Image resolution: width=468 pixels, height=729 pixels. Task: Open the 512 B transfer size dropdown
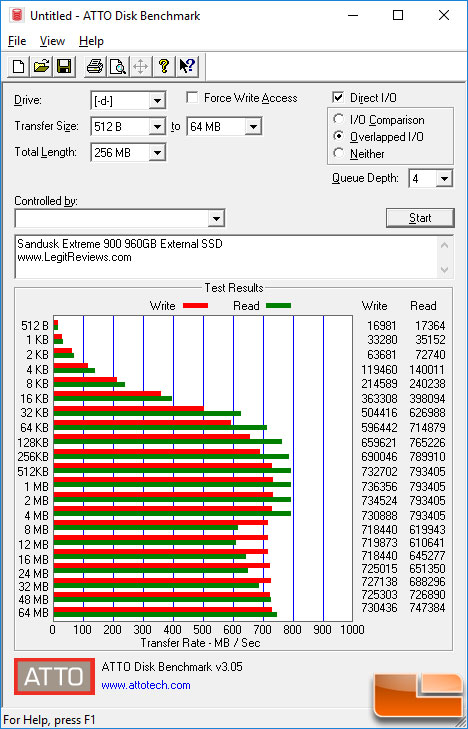point(157,126)
